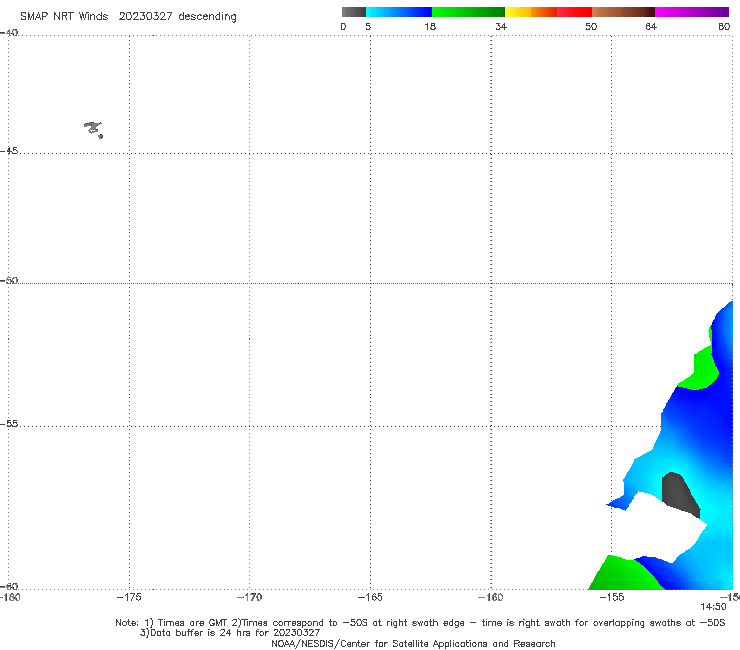Click the note line starting 'Note: 1) Times are GMT'
This screenshot has height=650, width=740.
(420, 623)
